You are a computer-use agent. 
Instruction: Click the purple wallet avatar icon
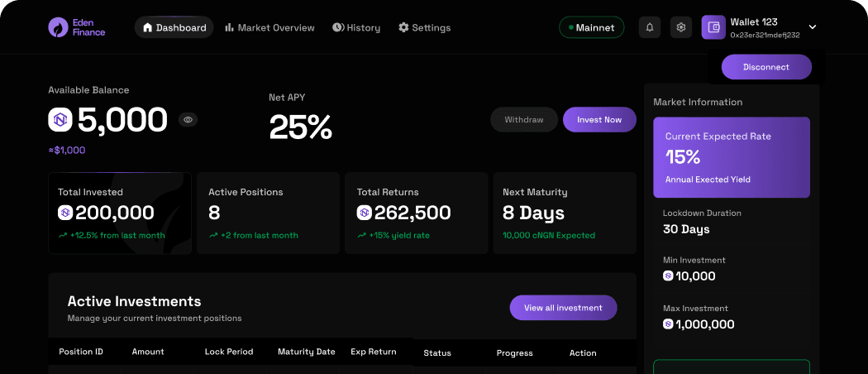(x=713, y=27)
